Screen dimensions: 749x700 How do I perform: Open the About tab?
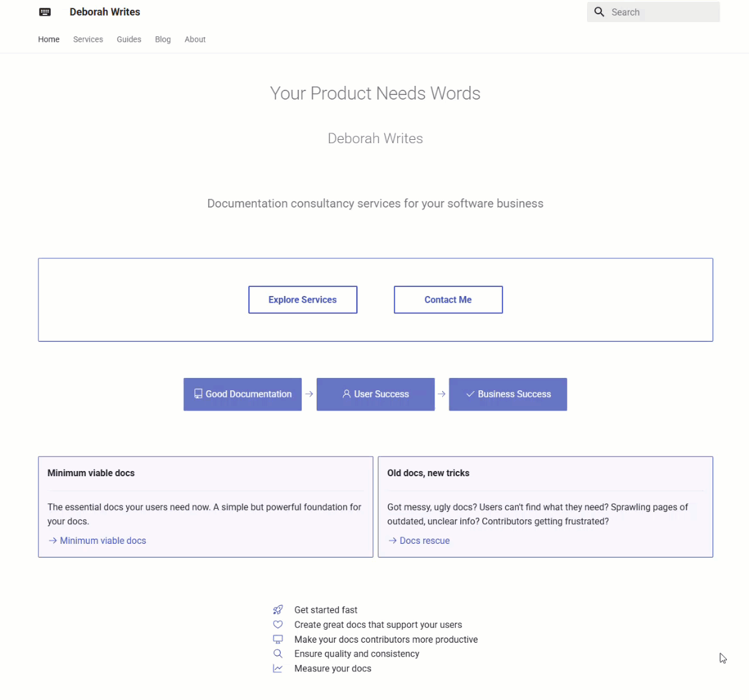[195, 40]
